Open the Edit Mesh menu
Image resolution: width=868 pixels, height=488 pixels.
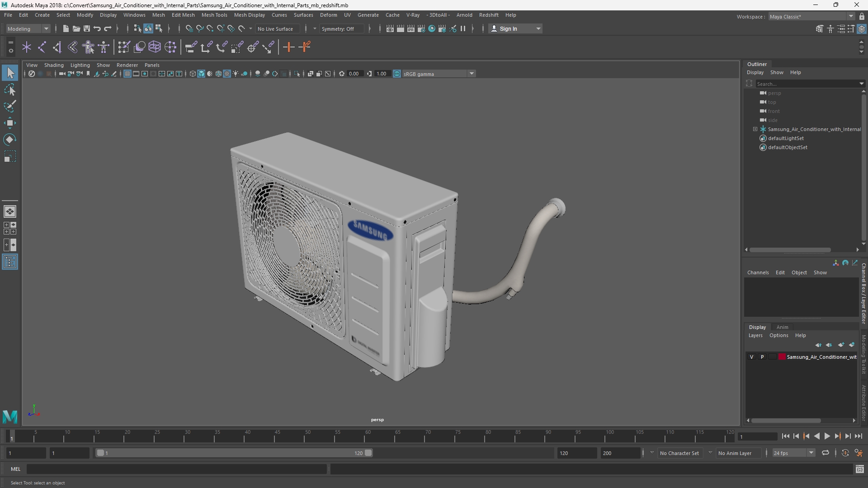[x=183, y=15]
